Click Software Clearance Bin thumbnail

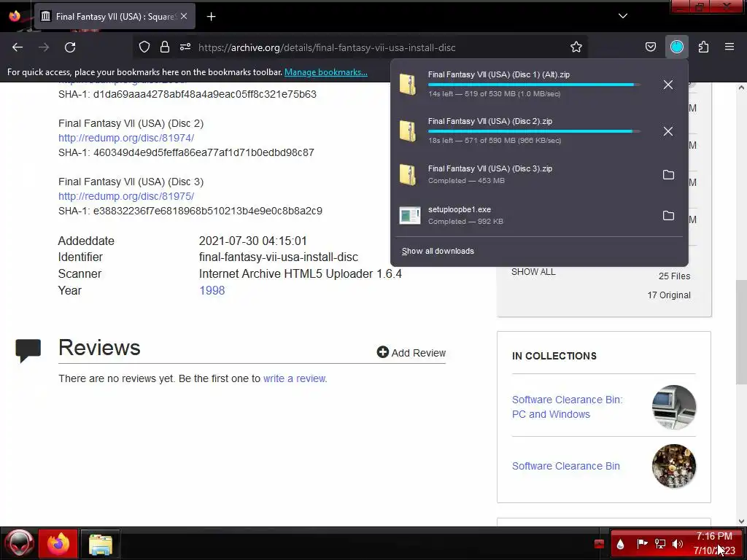[674, 466]
